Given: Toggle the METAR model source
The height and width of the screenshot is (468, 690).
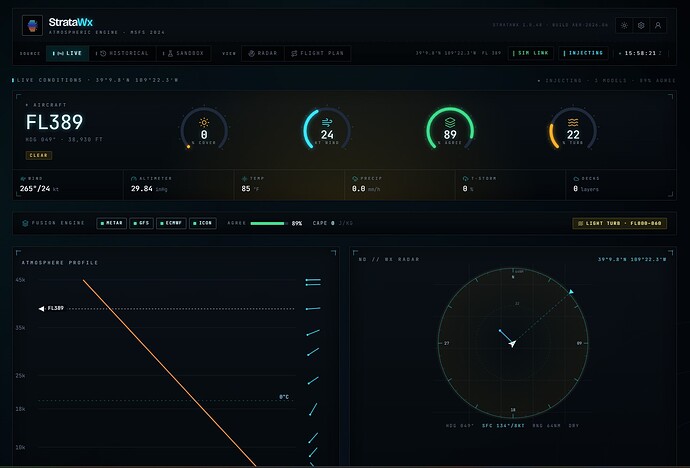Looking at the screenshot, I should (x=111, y=223).
